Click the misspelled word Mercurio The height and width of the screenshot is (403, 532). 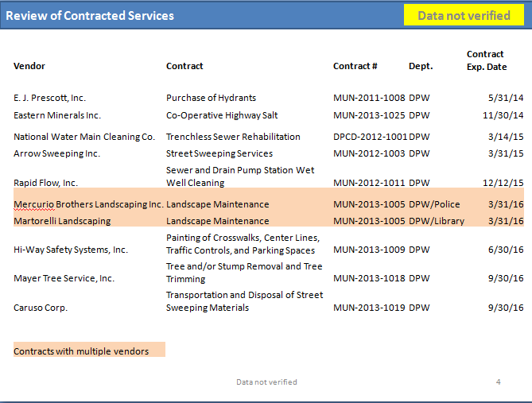tap(33, 204)
